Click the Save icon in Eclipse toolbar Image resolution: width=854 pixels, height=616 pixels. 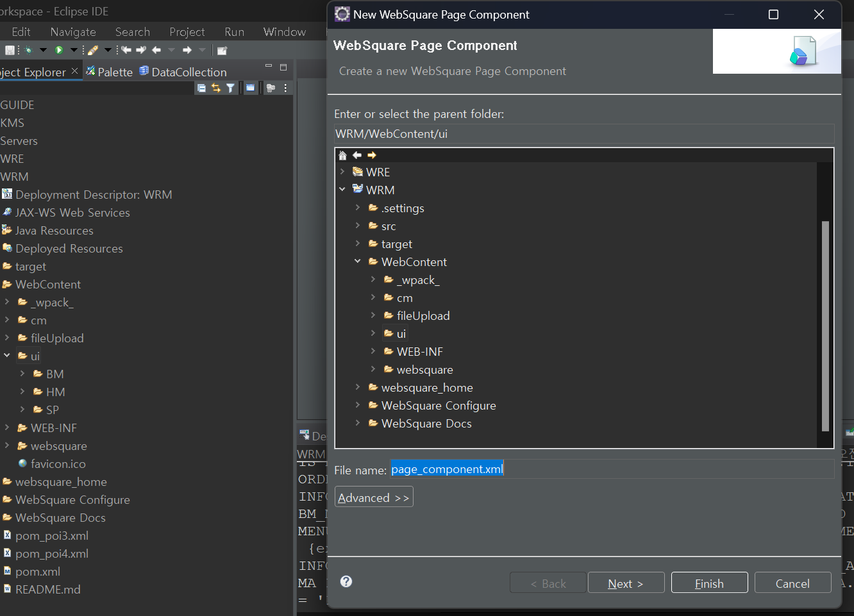(x=10, y=50)
